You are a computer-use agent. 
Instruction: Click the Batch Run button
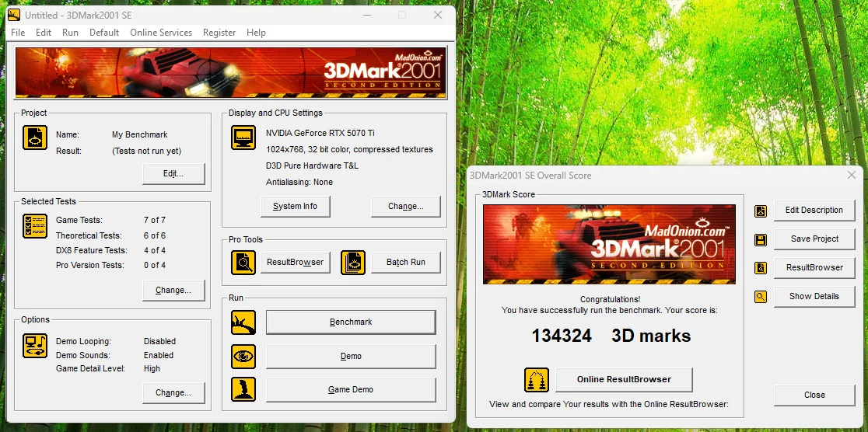[406, 262]
